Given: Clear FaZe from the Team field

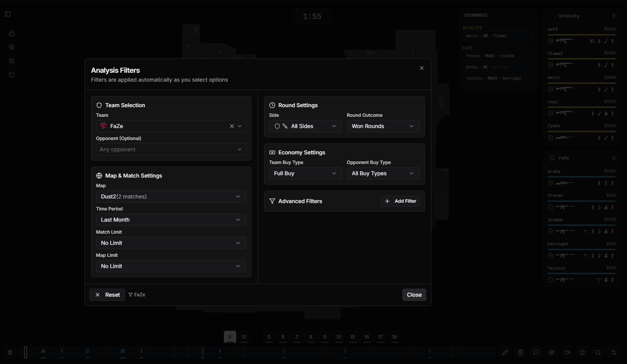Looking at the screenshot, I should coord(232,126).
